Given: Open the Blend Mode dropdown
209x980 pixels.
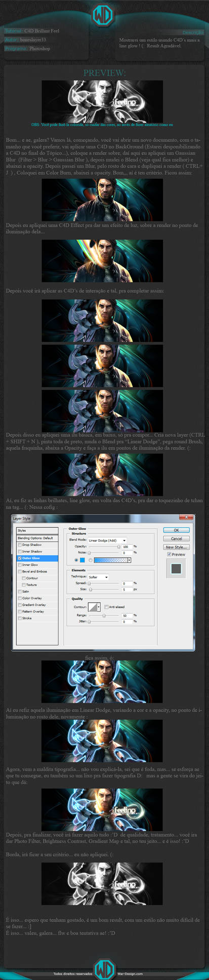Looking at the screenshot, I should pyautogui.click(x=107, y=540).
